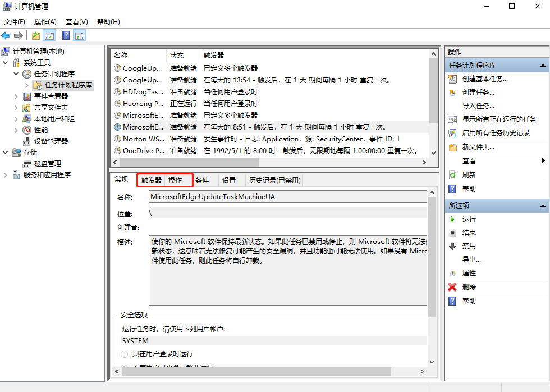
Task: Disable the selected task with 禁用
Action: pyautogui.click(x=469, y=246)
